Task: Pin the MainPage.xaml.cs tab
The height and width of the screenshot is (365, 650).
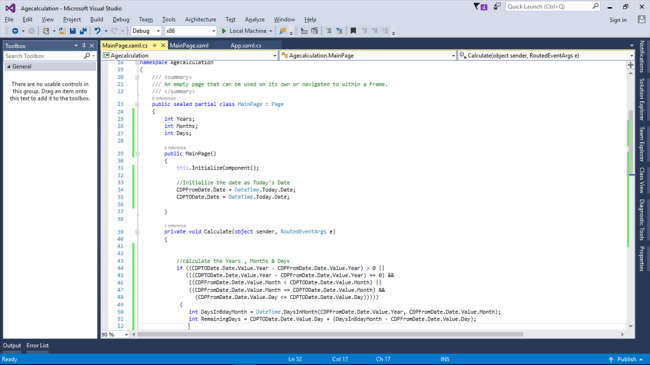Action: point(155,46)
